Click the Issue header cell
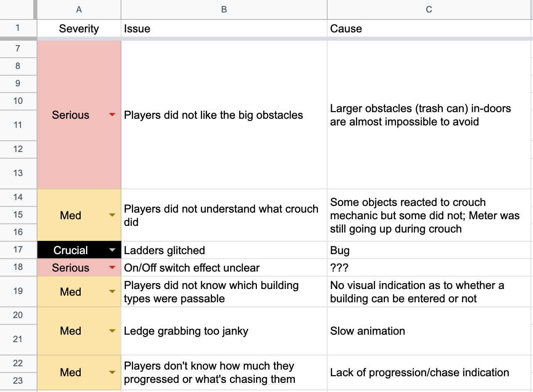Screen dimensions: 533x392 (x=224, y=28)
